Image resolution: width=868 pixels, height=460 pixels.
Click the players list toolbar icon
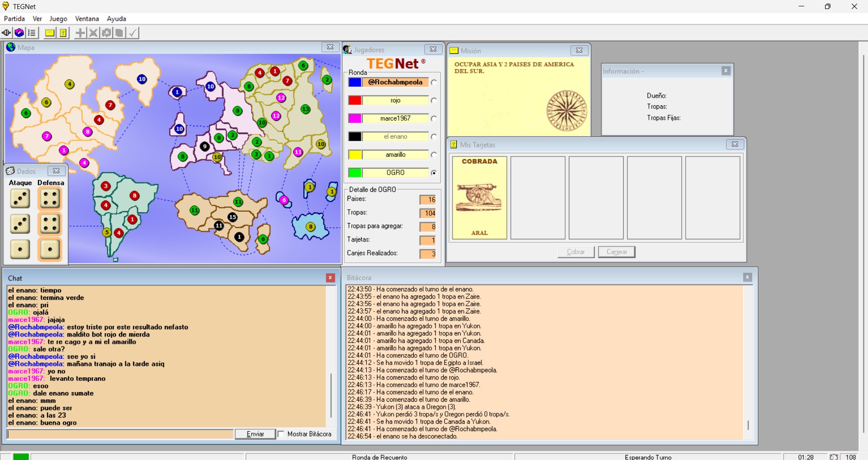[x=32, y=33]
